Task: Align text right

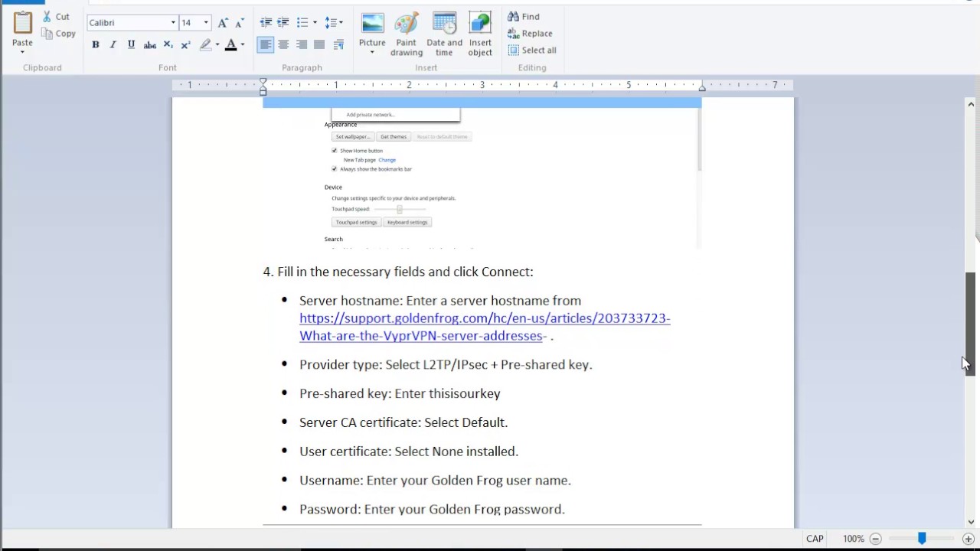Action: (302, 45)
